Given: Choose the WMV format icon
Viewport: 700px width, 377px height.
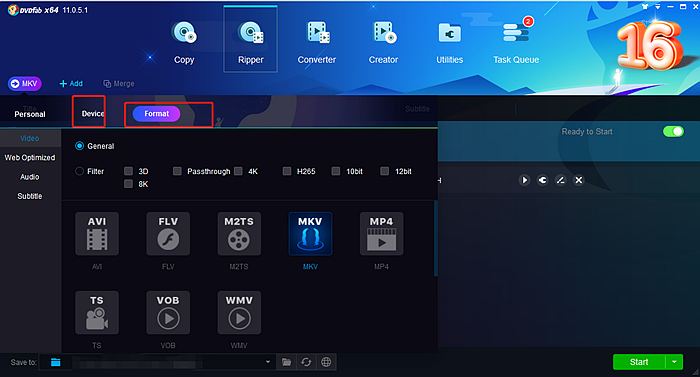Looking at the screenshot, I should [239, 313].
